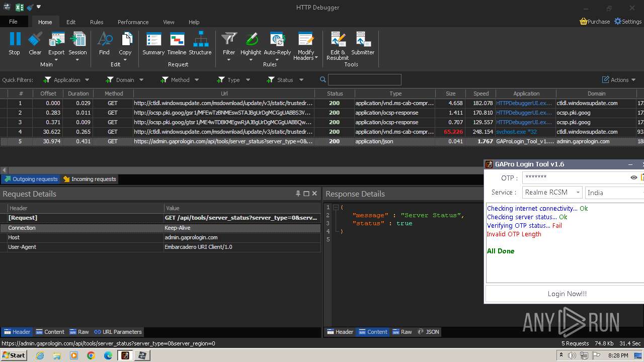Open response Header tab

(x=340, y=332)
